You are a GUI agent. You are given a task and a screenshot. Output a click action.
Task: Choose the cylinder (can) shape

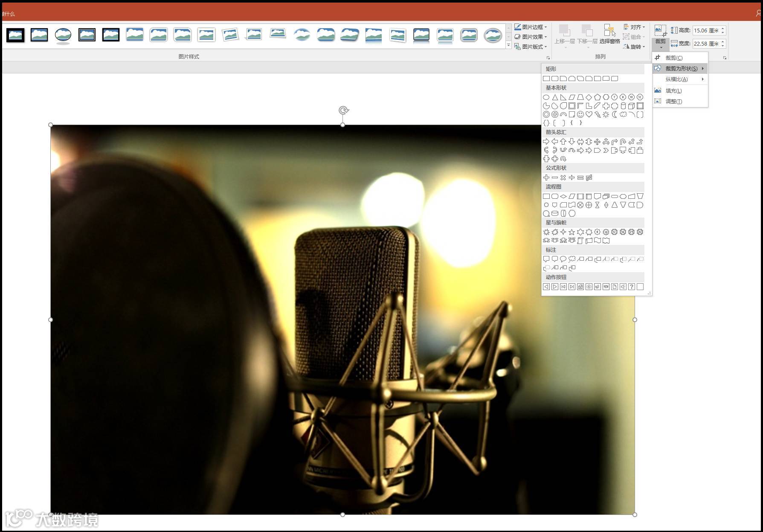coord(623,106)
